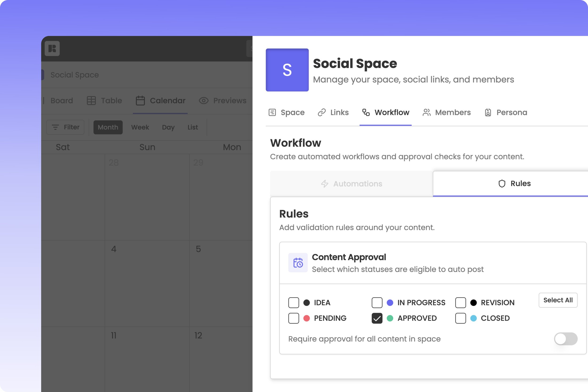Screen dimensions: 588x392
Task: Click the Table view grid icon
Action: point(91,100)
